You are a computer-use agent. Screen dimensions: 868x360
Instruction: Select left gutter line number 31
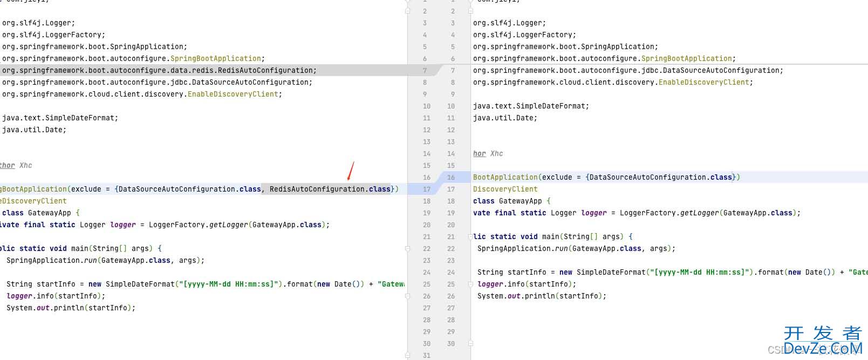click(x=427, y=356)
